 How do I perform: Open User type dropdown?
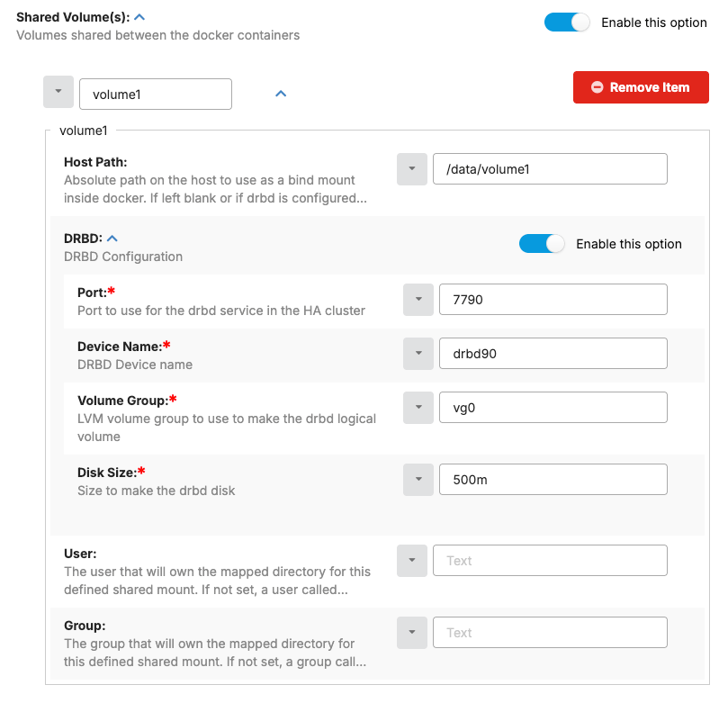[412, 561]
